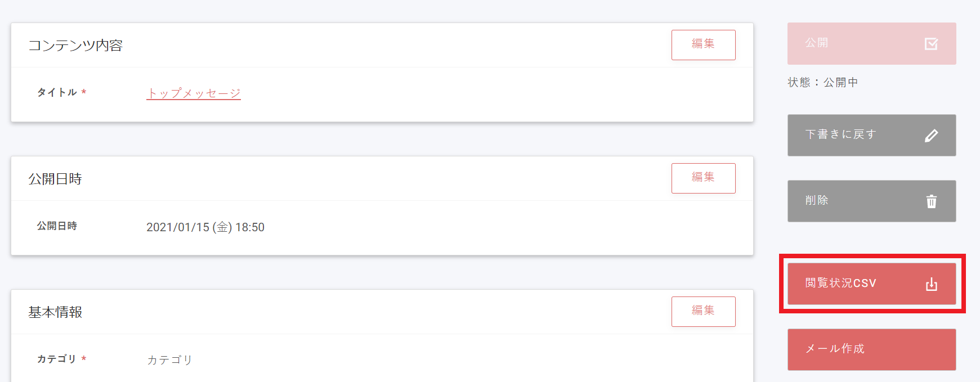Image resolution: width=980 pixels, height=382 pixels.
Task: Delete the content using the 削除 button
Action: [x=871, y=201]
